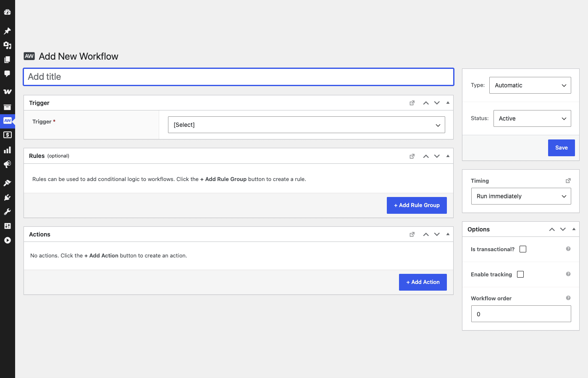Screen dimensions: 588x378
Task: Open Appearance paintbrush icon in sidebar
Action: click(x=7, y=183)
